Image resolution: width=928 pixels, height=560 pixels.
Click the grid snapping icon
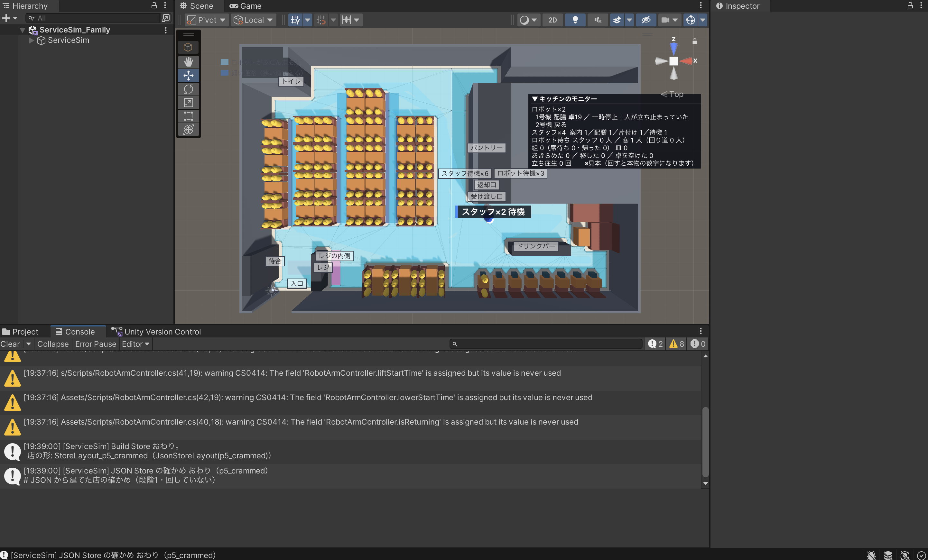click(321, 20)
